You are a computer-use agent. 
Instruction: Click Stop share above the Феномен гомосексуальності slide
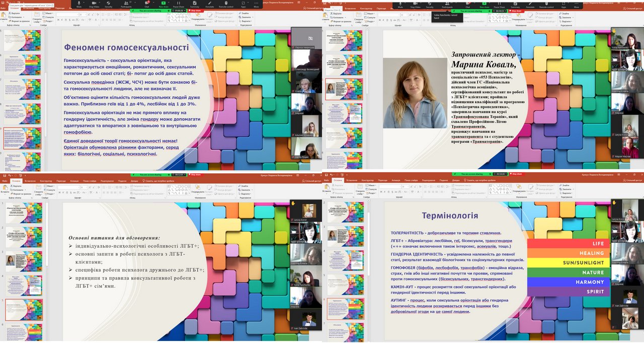pyautogui.click(x=195, y=10)
